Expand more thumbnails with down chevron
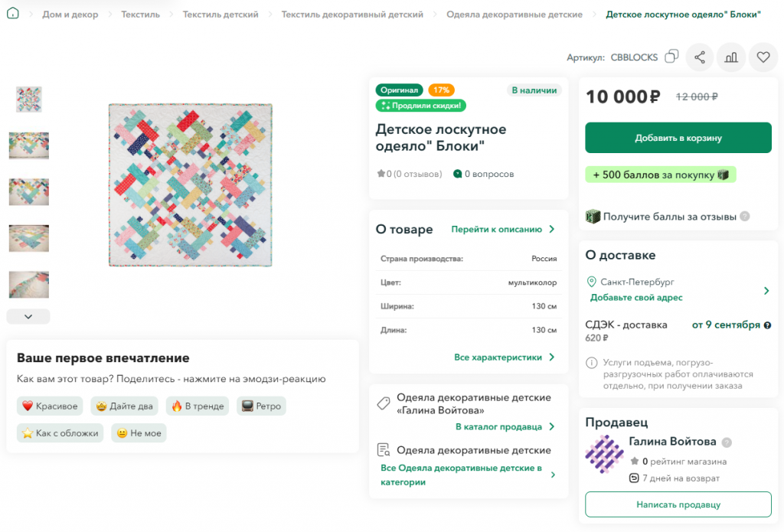The width and height of the screenshot is (784, 532). click(x=28, y=316)
